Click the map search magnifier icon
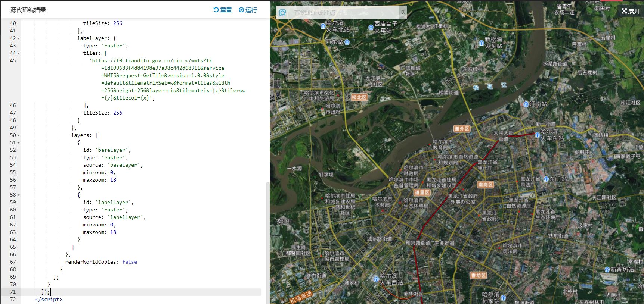The width and height of the screenshot is (644, 304). pos(283,13)
